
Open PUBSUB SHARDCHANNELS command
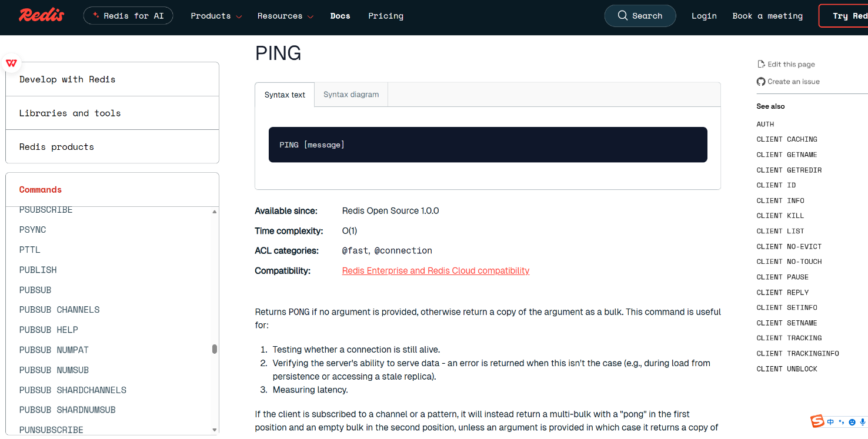[x=73, y=390]
